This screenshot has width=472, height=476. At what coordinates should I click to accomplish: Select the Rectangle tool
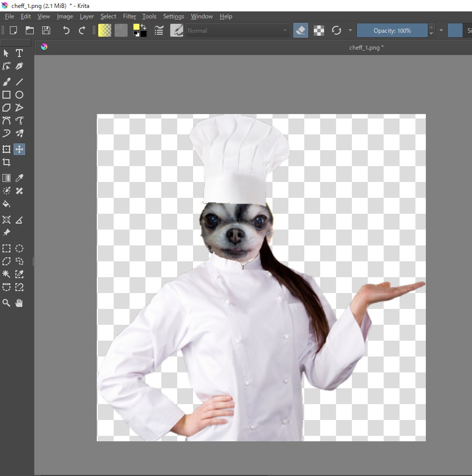tap(6, 95)
